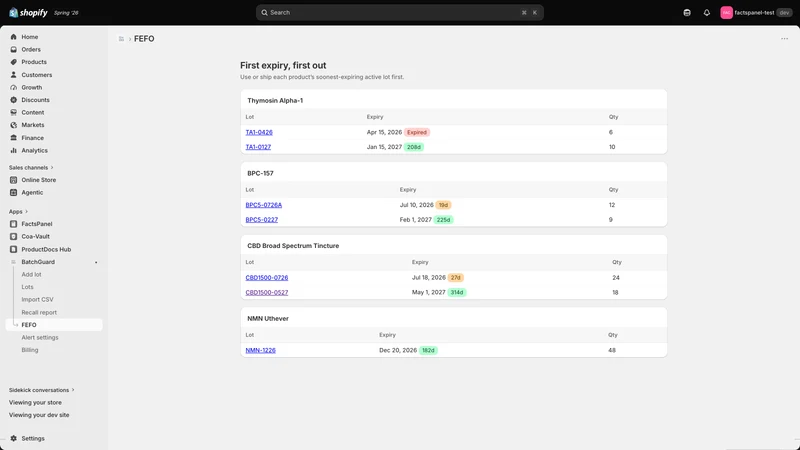Click the BatchGuard app icon
The image size is (800, 450).
pos(14,262)
